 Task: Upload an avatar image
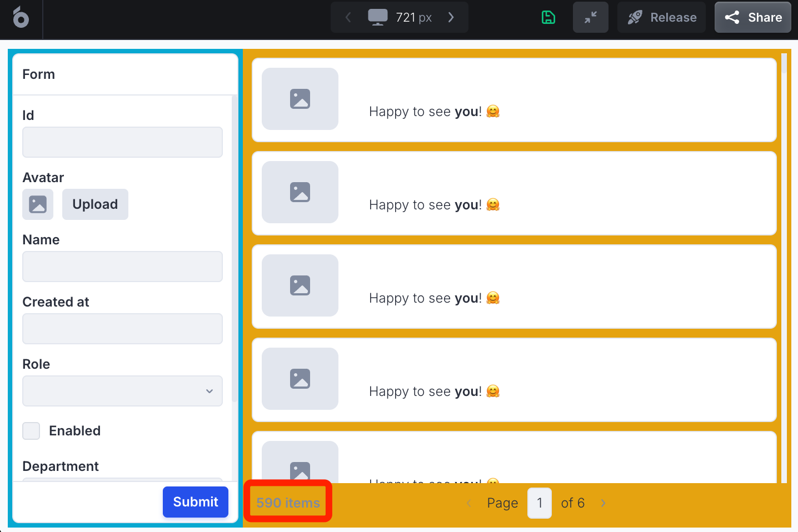95,204
